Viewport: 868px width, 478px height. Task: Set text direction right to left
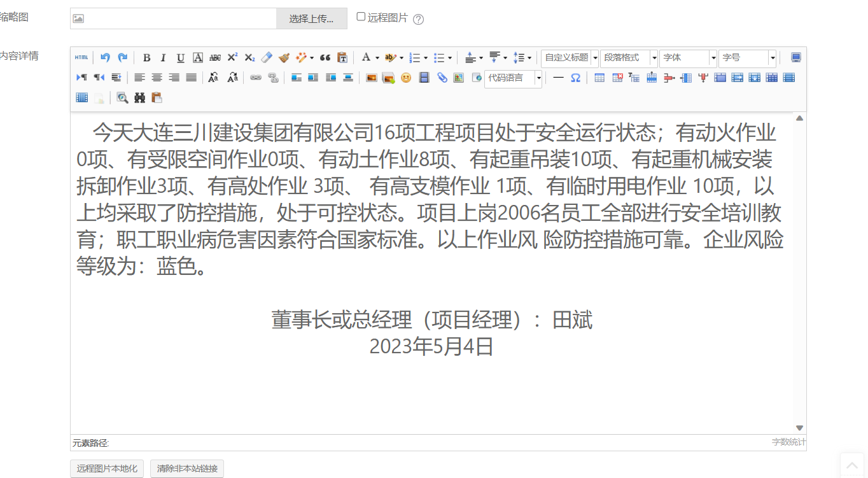(x=99, y=78)
